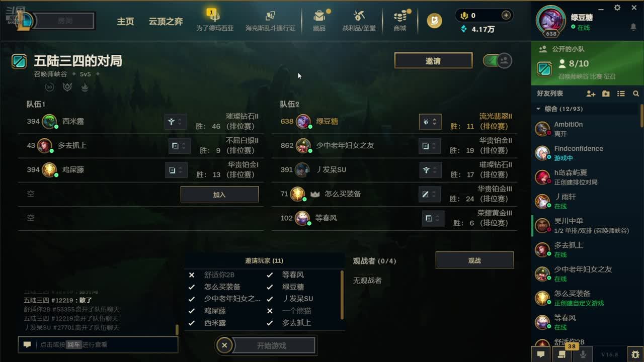The width and height of the screenshot is (644, 362).
Task: Click 加入 to join team 1
Action: 219,195
